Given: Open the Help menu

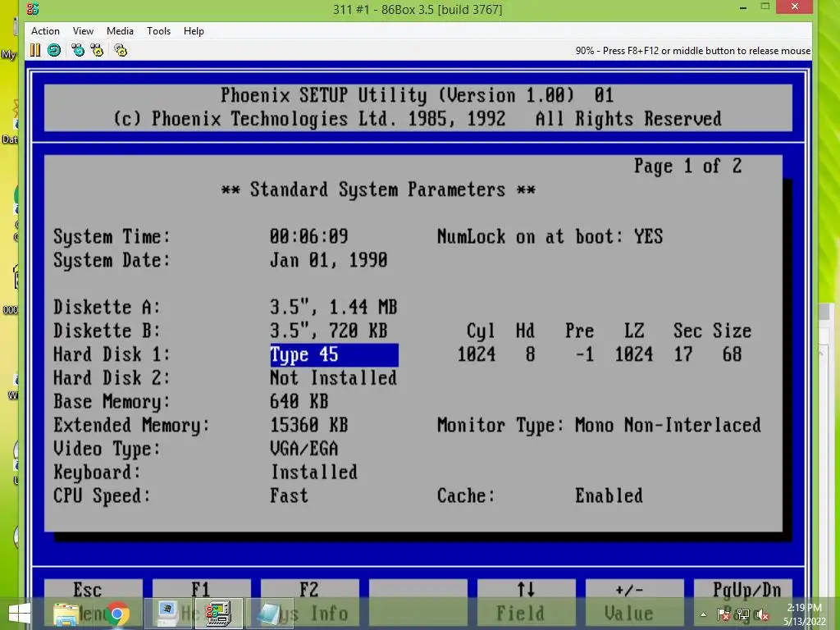Looking at the screenshot, I should point(194,31).
